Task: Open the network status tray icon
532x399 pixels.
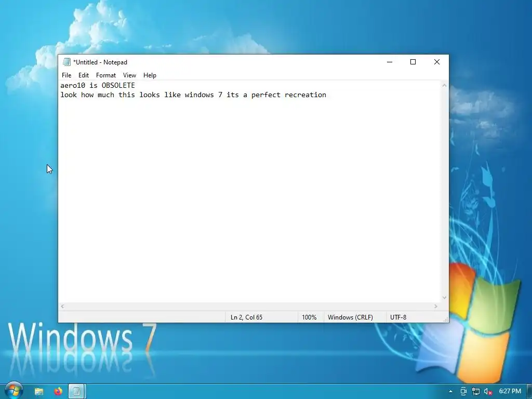Action: click(x=476, y=391)
